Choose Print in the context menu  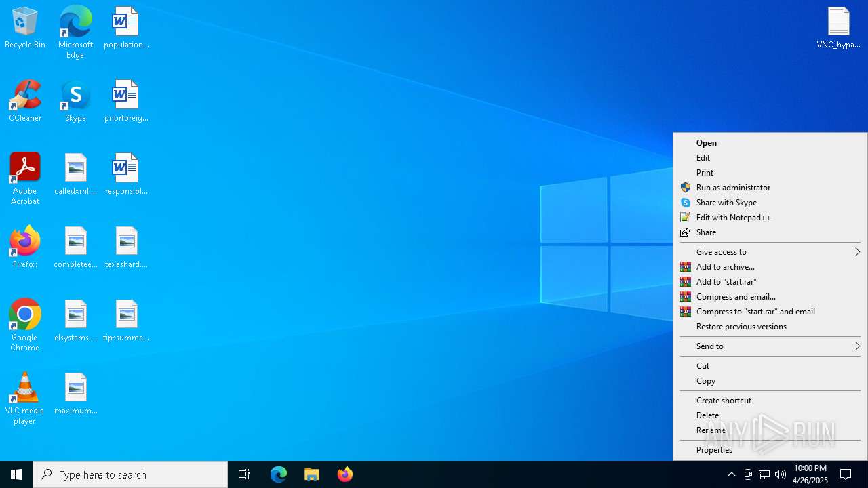pyautogui.click(x=770, y=173)
